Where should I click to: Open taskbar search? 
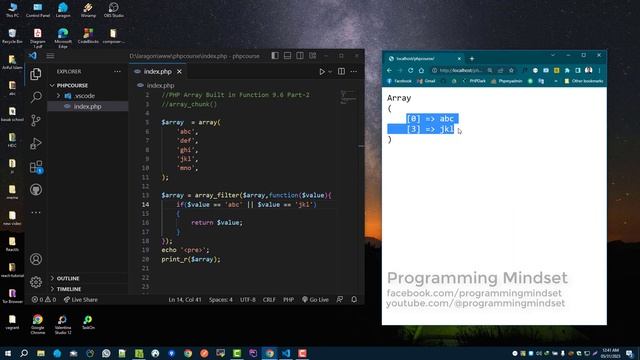pyautogui.click(x=24, y=353)
